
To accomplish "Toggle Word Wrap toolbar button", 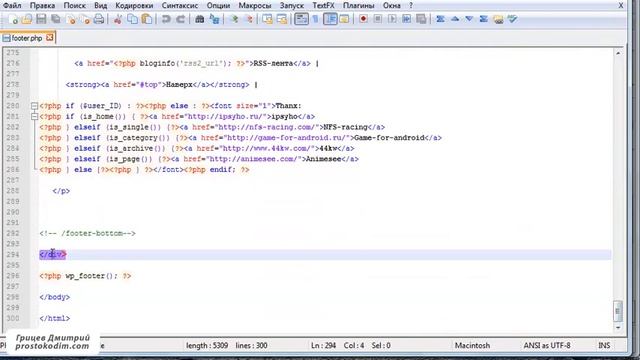I will pos(301,19).
